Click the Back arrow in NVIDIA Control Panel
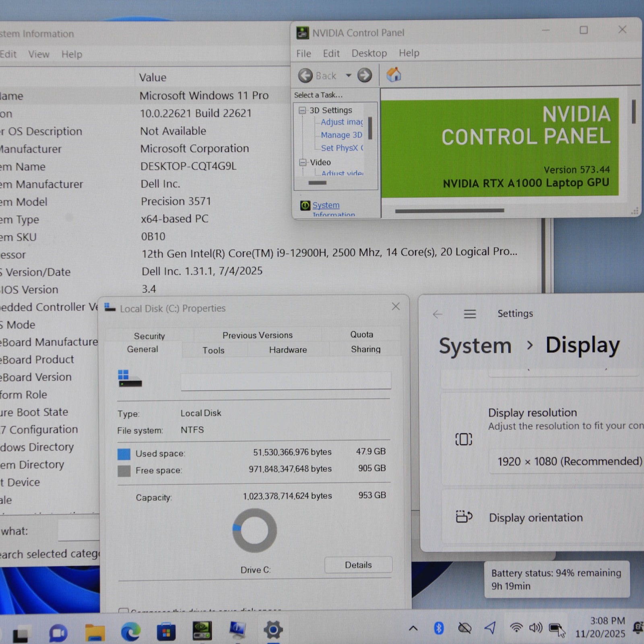 (x=305, y=75)
